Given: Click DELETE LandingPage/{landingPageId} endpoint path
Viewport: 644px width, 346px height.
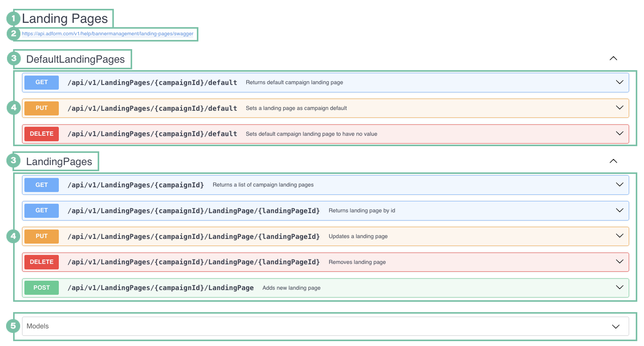Looking at the screenshot, I should pyautogui.click(x=194, y=262).
